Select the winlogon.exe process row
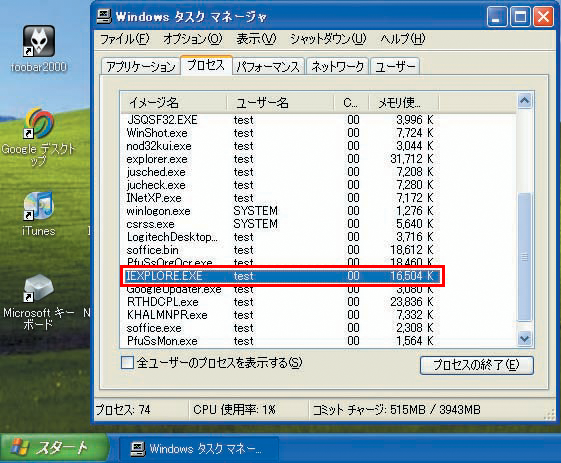Screen dimensions: 561x463 tap(281, 211)
